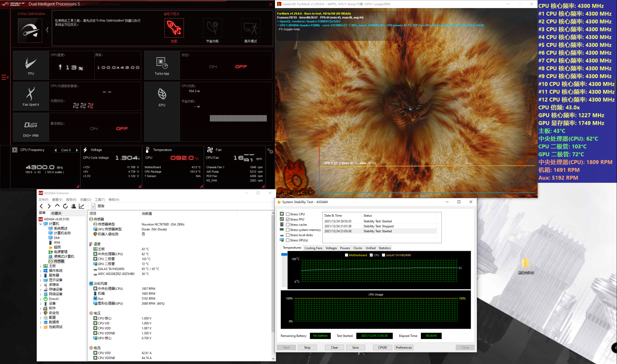Uncheck Stress FPU checkbox
Screen dimensions: 617x364
click(x=288, y=219)
